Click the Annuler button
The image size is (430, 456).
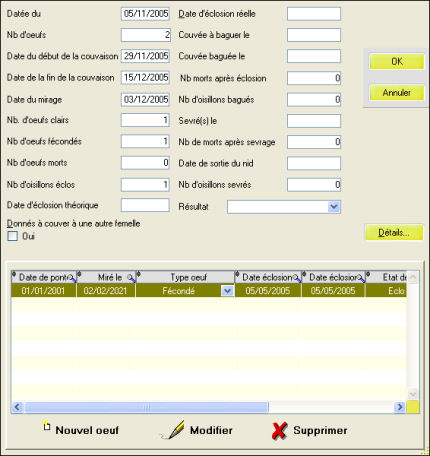[397, 92]
